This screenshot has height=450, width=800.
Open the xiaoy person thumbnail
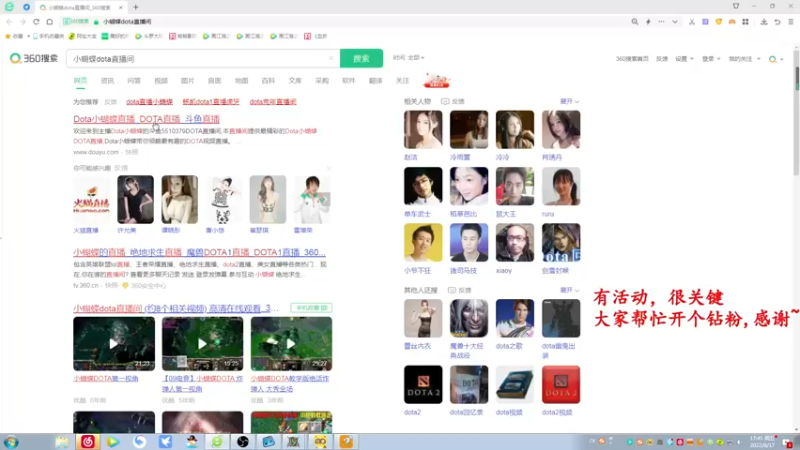tap(515, 242)
